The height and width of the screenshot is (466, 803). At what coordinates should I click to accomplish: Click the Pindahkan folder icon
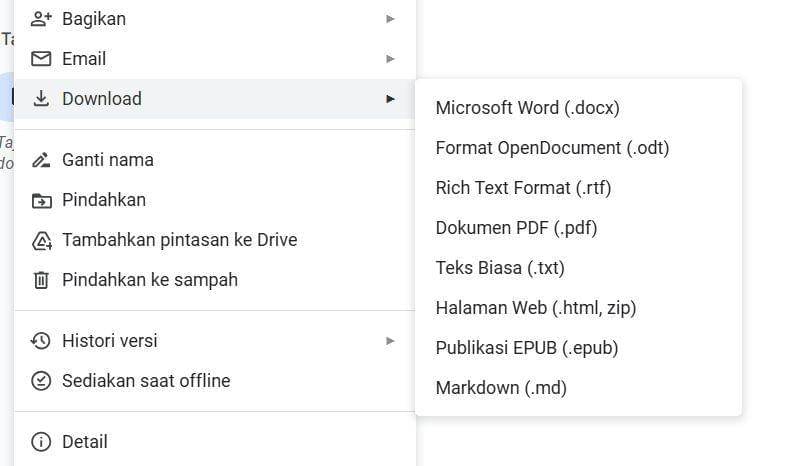tap(41, 200)
